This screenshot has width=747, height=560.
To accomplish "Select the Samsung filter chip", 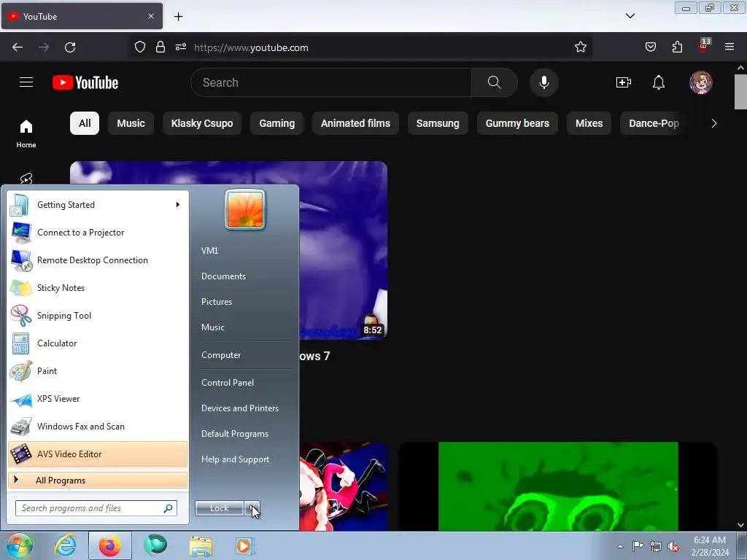I will (x=438, y=123).
